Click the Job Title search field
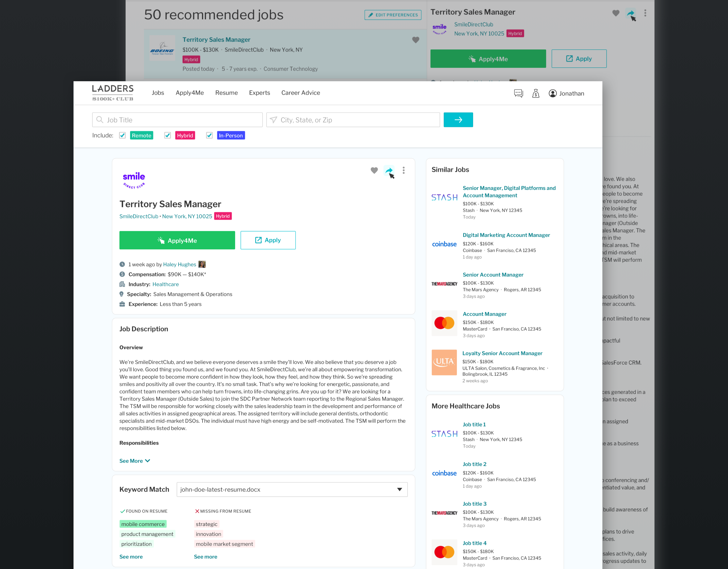The image size is (728, 569). 177,120
